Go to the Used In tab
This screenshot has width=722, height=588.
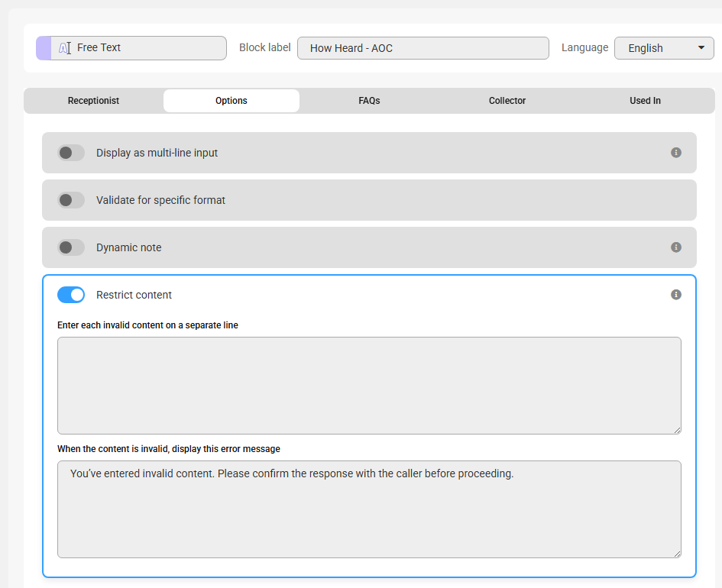(645, 101)
